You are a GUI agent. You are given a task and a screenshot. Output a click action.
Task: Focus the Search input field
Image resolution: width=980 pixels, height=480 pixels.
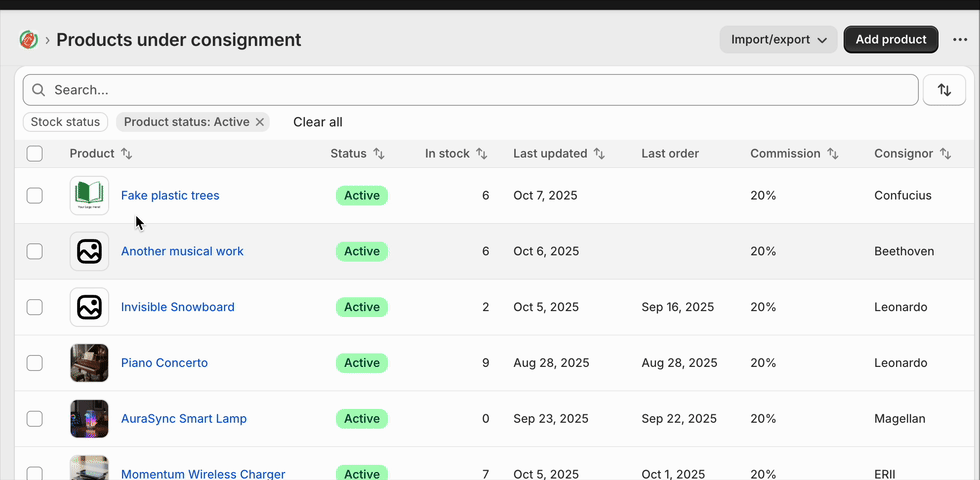[x=480, y=90]
